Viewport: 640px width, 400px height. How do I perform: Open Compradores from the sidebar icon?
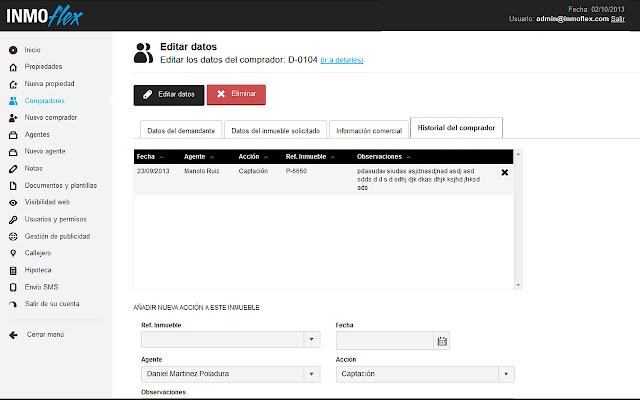[x=12, y=101]
